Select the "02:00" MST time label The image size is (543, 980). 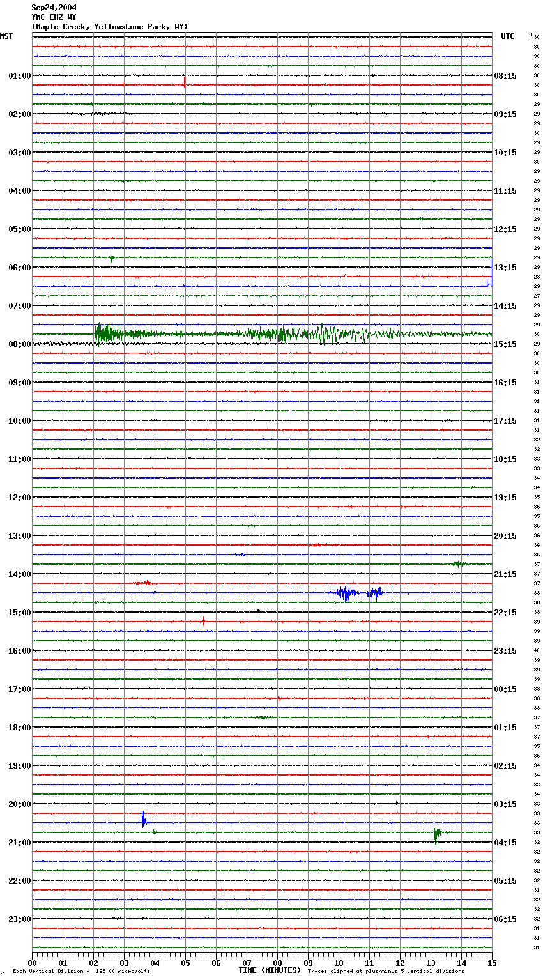20,114
